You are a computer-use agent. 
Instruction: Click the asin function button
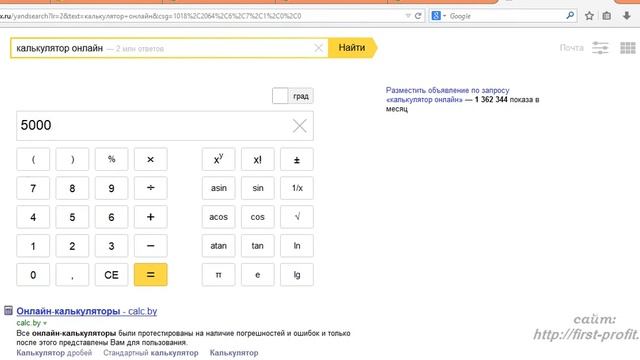click(x=218, y=188)
